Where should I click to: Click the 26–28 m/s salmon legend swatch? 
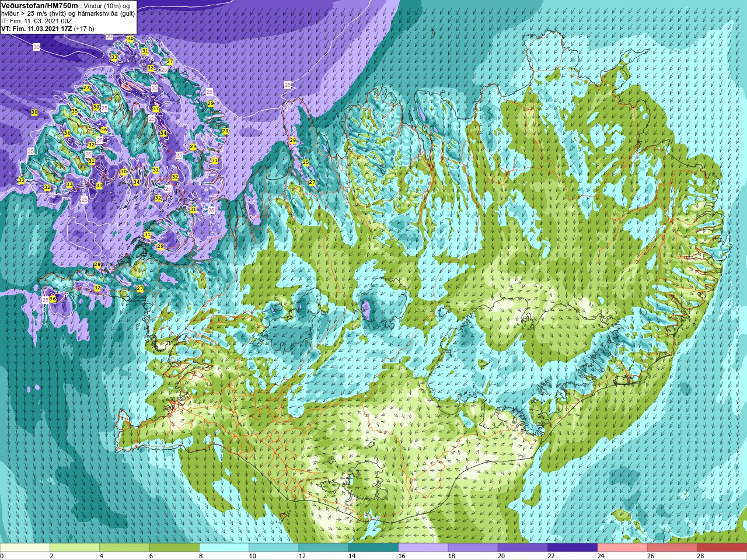672,548
